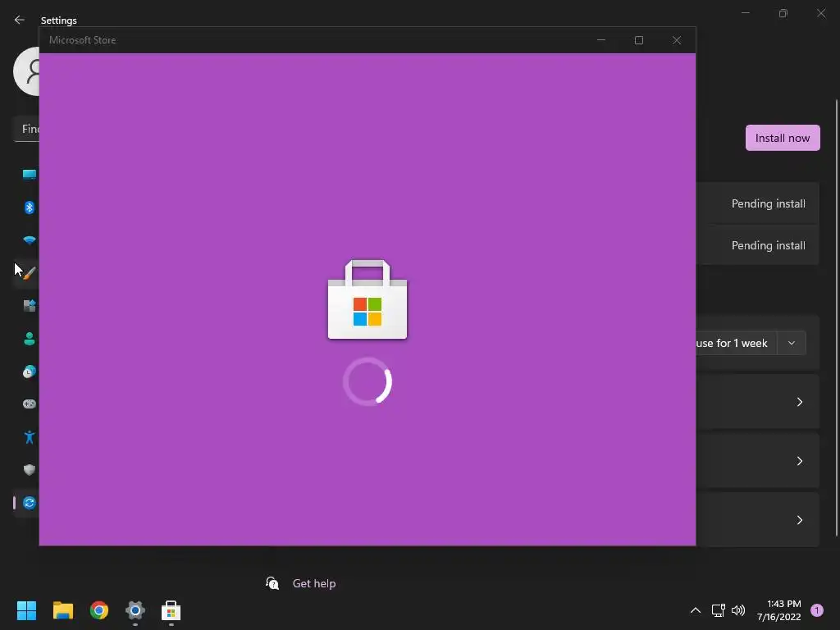
Task: Open Bluetooth & devices sidebar icon
Action: (30, 208)
